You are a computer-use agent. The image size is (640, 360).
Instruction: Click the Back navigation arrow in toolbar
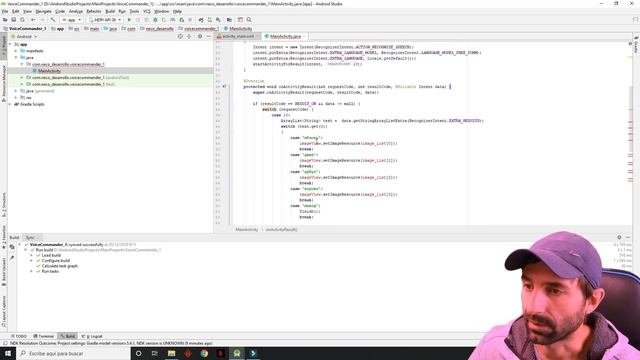[x=33, y=20]
